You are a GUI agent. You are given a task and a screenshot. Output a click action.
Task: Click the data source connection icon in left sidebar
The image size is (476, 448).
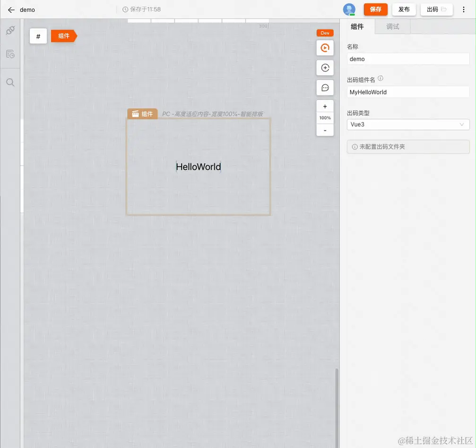tap(10, 30)
